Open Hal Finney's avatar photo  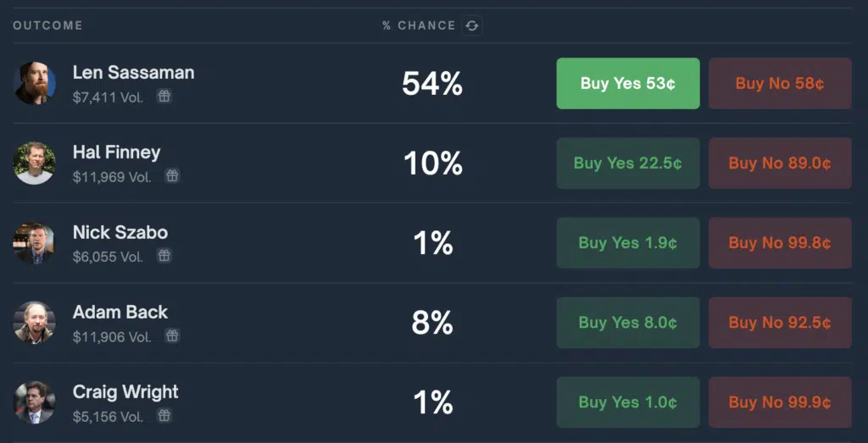pos(34,163)
